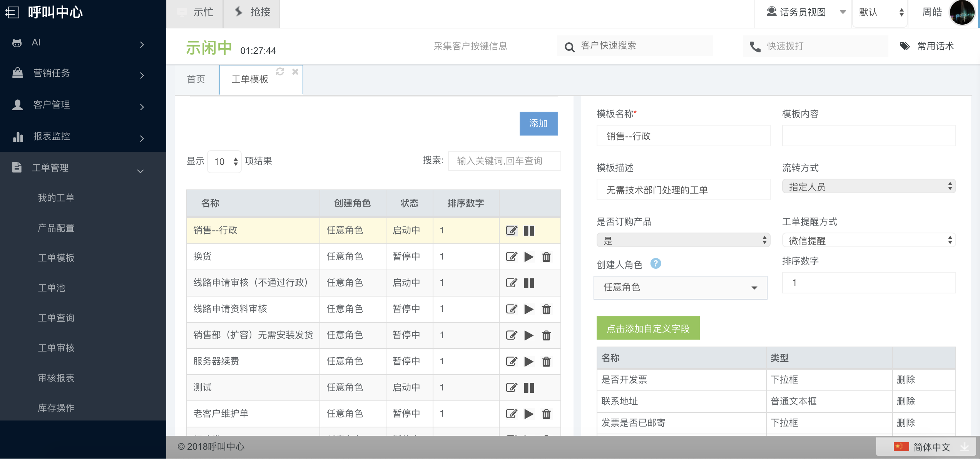Click 点击添加自定义字段 green button
The image size is (980, 459).
(648, 328)
